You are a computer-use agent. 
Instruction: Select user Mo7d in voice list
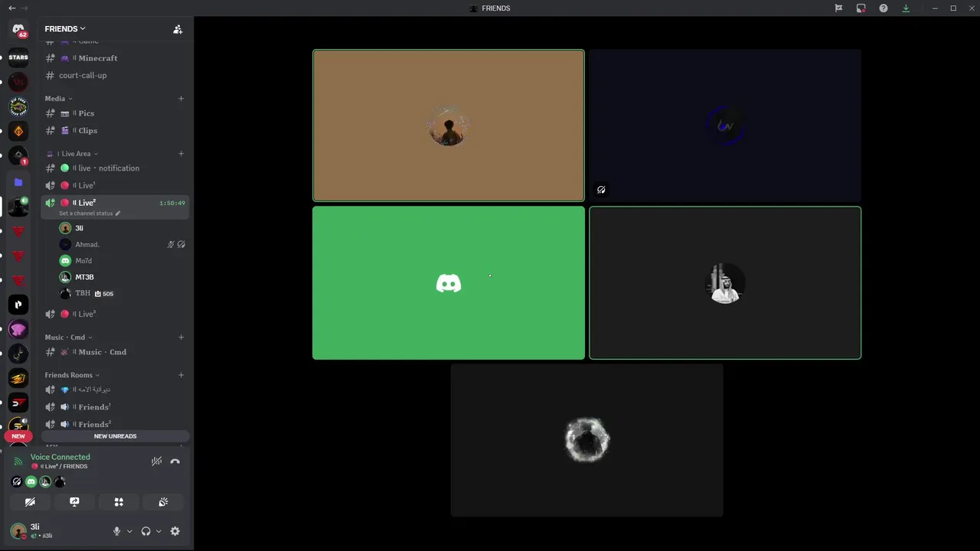(x=122, y=261)
